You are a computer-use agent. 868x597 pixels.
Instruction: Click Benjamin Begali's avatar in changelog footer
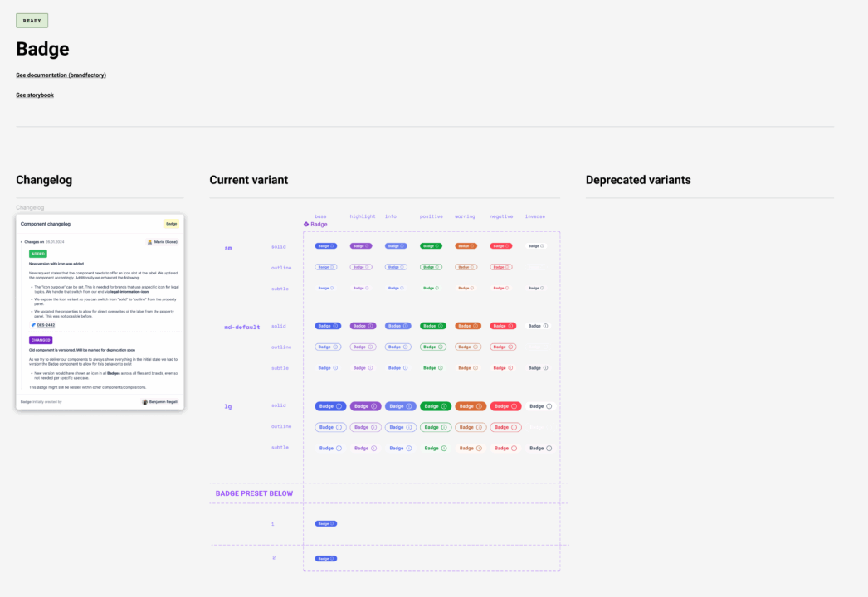(145, 401)
